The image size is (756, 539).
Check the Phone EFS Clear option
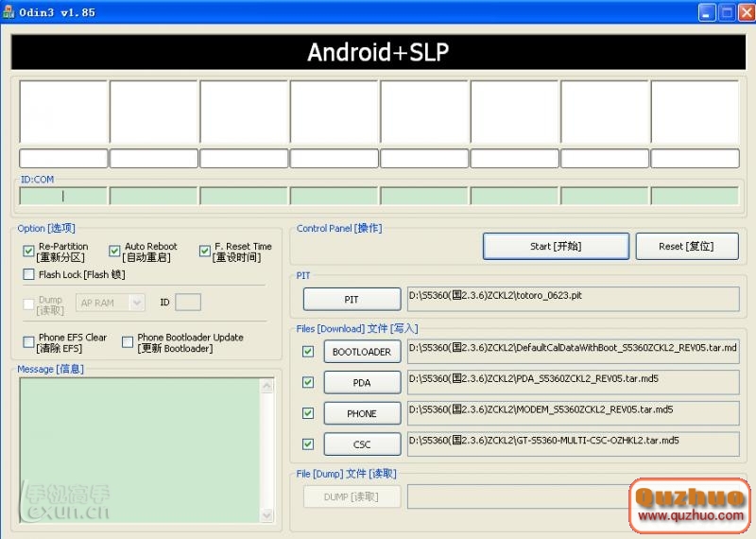(x=29, y=342)
